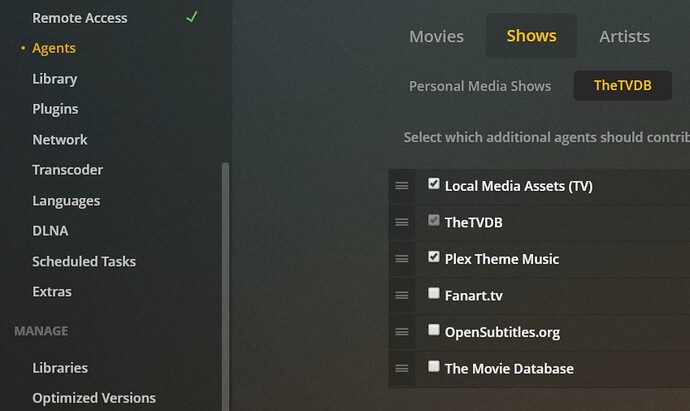
Task: Open Libraries under Manage
Action: point(60,368)
